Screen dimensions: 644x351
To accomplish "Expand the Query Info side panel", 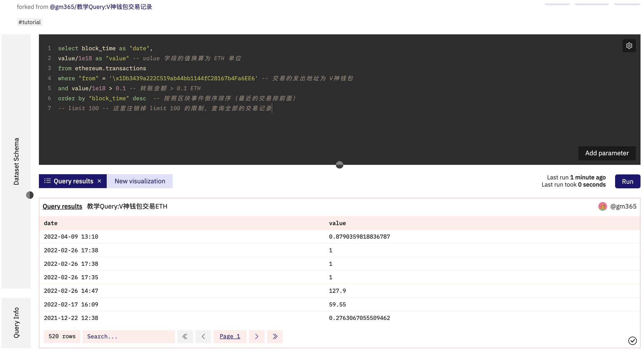I will (16, 323).
